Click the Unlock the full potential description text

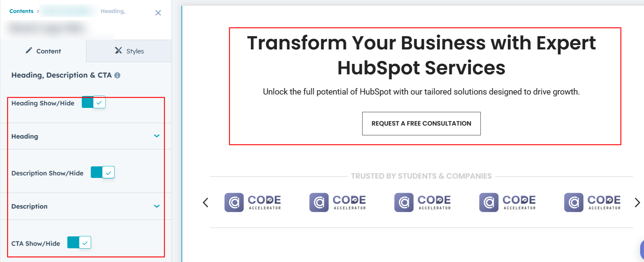[421, 92]
